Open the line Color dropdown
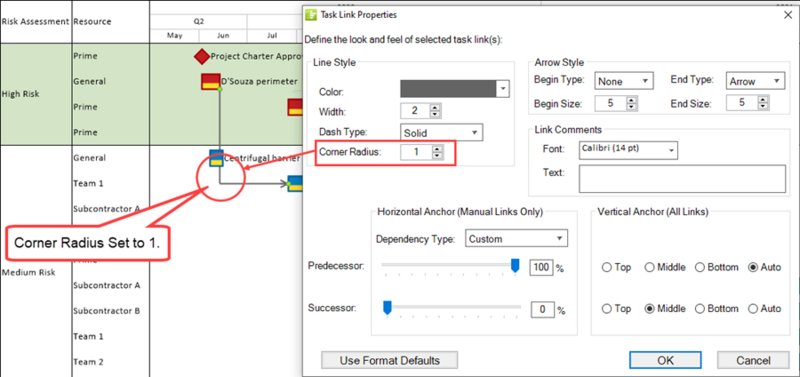Viewport: 800px width, 377px height. click(503, 89)
